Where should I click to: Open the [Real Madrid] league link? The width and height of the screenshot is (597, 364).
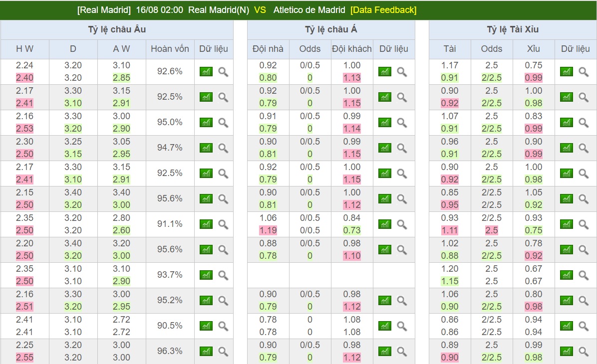(104, 10)
